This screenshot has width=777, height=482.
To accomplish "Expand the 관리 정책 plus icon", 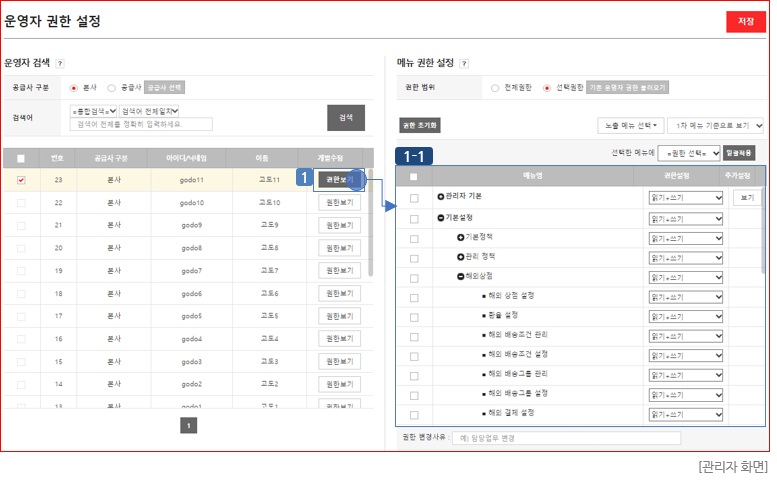I will coord(461,256).
